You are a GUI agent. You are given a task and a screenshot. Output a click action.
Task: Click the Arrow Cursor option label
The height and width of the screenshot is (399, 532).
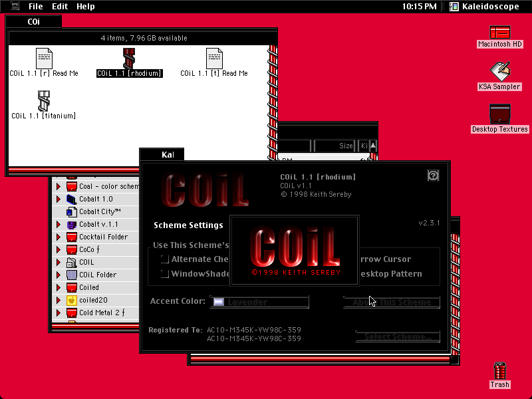386,259
